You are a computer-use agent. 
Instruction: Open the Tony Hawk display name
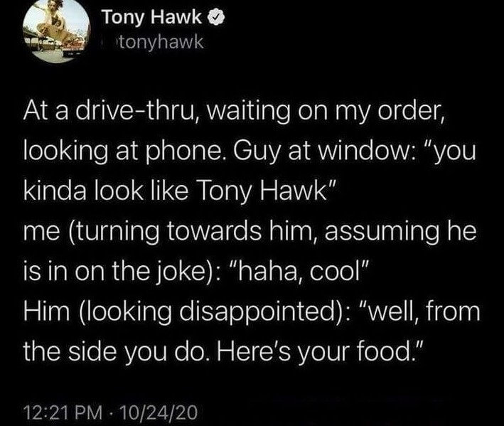pyautogui.click(x=152, y=17)
